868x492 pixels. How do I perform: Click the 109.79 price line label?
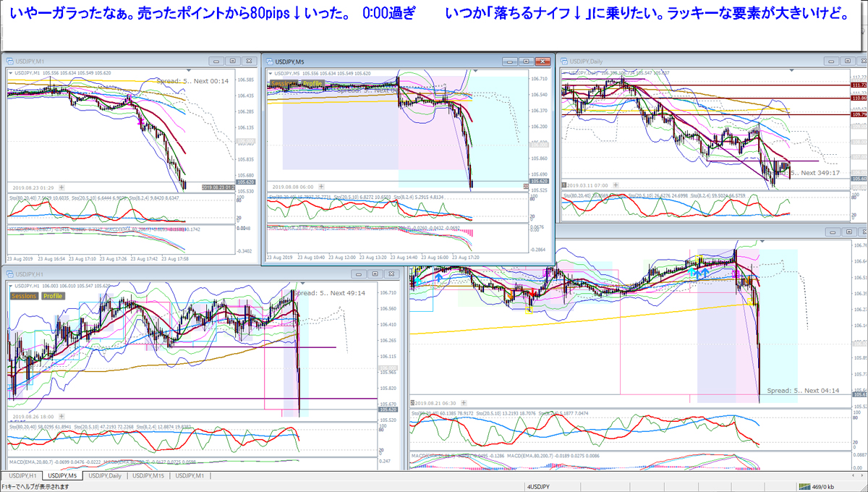857,114
